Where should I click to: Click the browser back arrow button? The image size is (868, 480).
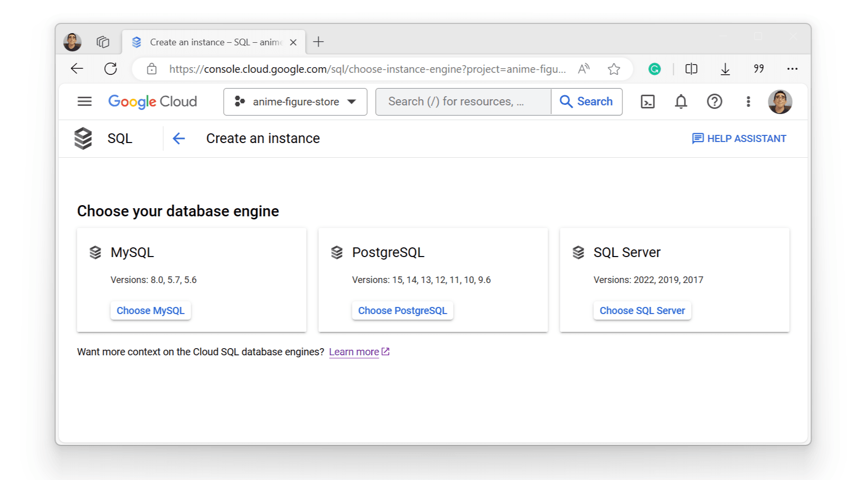(x=77, y=69)
